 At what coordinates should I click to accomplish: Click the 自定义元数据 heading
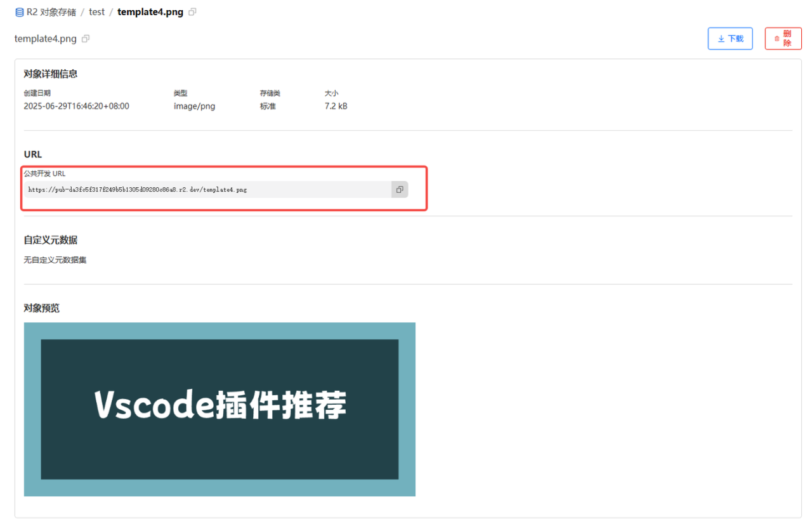point(51,240)
